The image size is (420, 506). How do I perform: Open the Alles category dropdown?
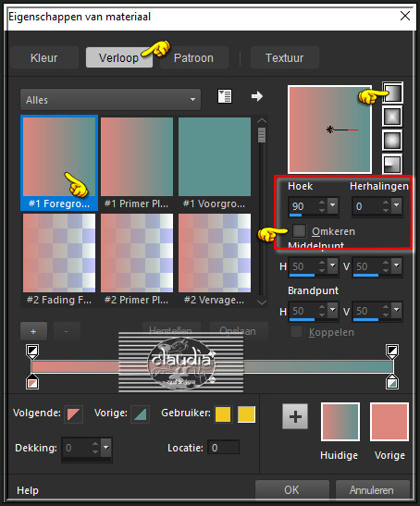pyautogui.click(x=110, y=100)
